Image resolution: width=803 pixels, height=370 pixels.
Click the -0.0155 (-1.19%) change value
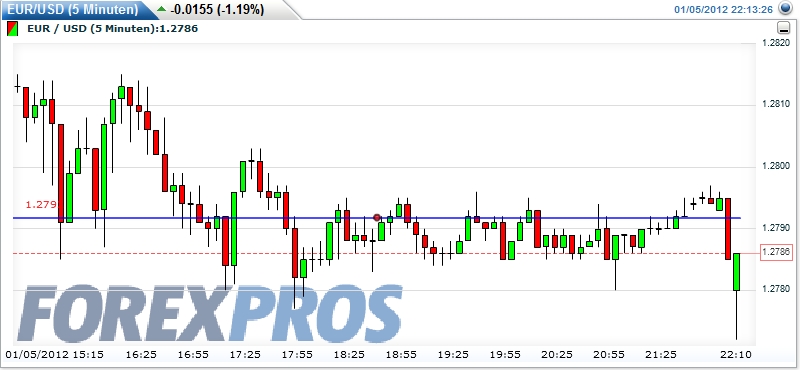click(217, 9)
